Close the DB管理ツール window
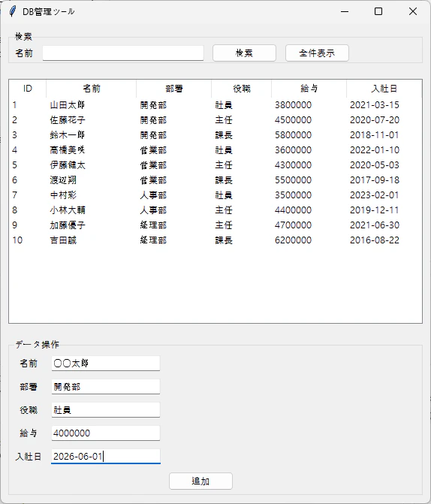This screenshot has height=504, width=431. (413, 11)
